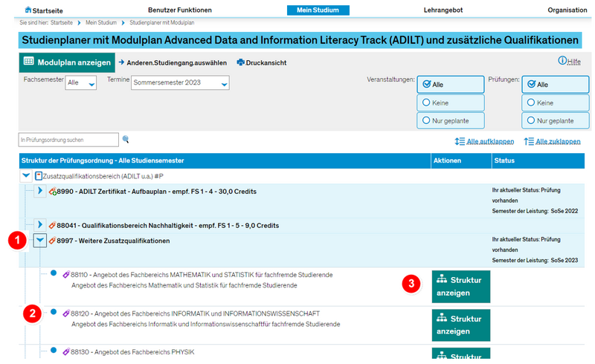
Task: Click Struktur anzeigen for 88130 Physik
Action: click(x=461, y=354)
